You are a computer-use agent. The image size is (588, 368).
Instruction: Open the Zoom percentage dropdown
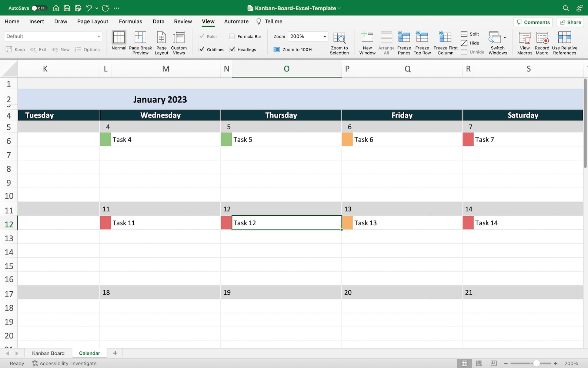tap(308, 36)
